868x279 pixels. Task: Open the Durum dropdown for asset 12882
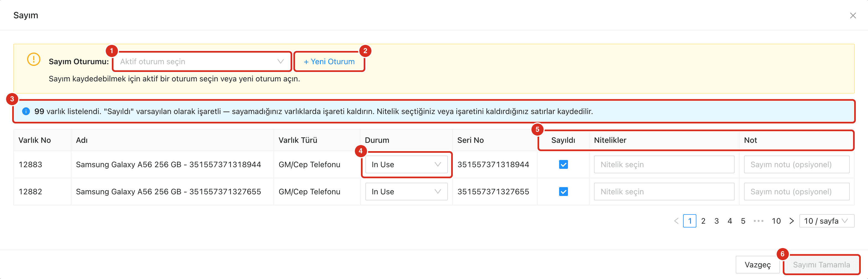[x=406, y=191]
